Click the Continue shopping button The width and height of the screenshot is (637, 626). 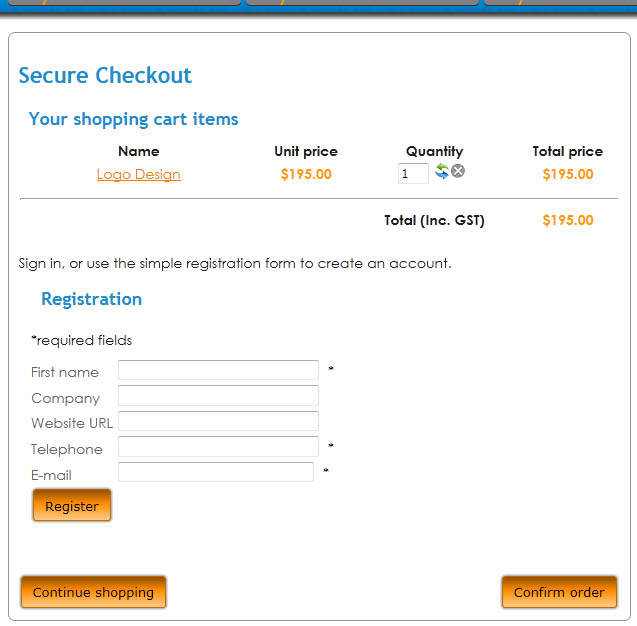[93, 592]
